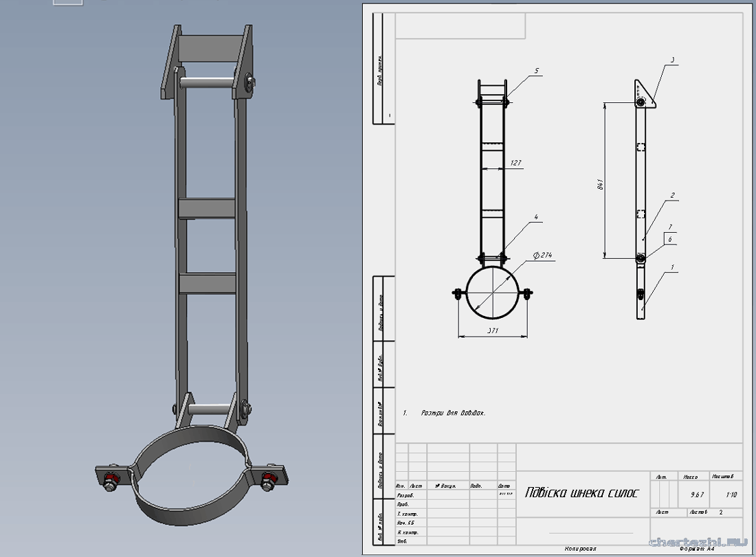Select balloon callout number 2
Viewport: 756px width, 557px height.
pos(673,196)
